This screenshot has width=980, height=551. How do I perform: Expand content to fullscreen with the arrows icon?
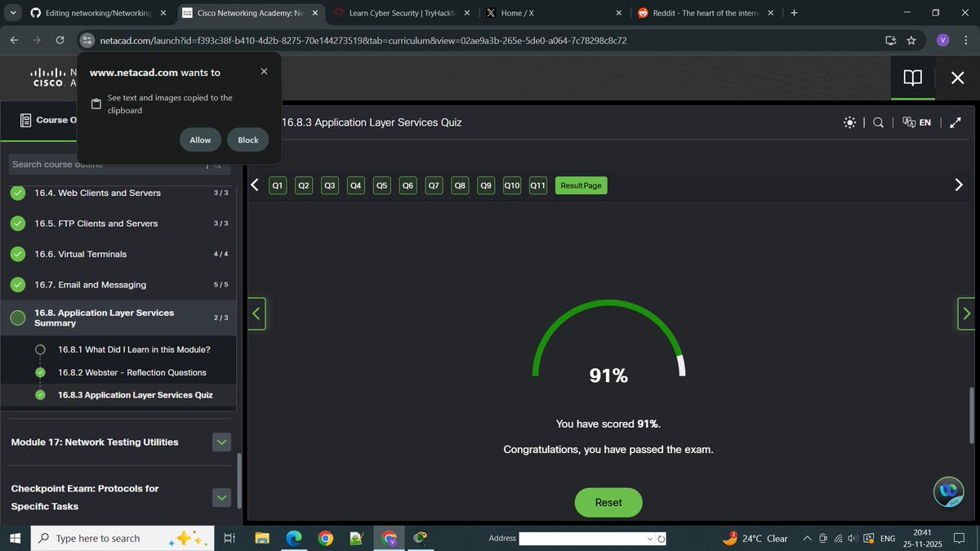pyautogui.click(x=957, y=122)
